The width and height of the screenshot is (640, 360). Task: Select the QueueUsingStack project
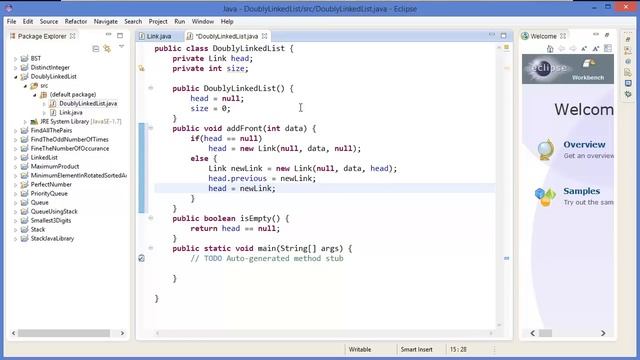point(54,211)
